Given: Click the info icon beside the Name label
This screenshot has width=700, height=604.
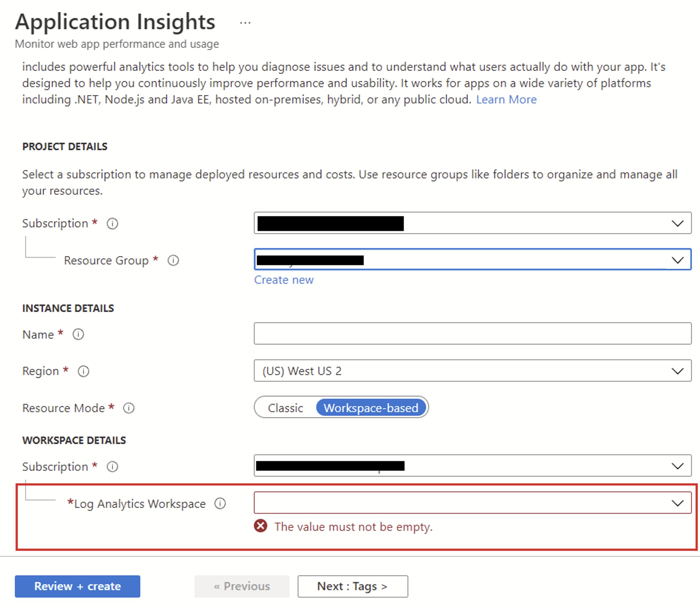Looking at the screenshot, I should pyautogui.click(x=78, y=334).
